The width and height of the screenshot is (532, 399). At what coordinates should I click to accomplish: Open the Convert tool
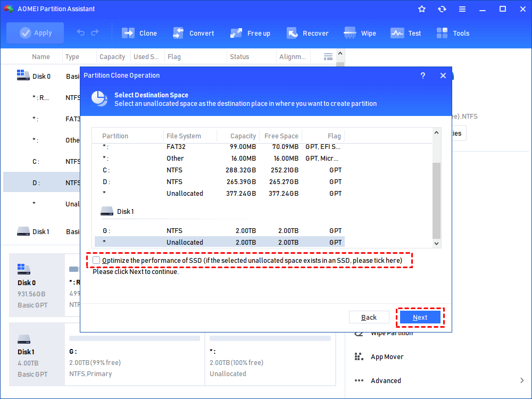click(x=194, y=33)
